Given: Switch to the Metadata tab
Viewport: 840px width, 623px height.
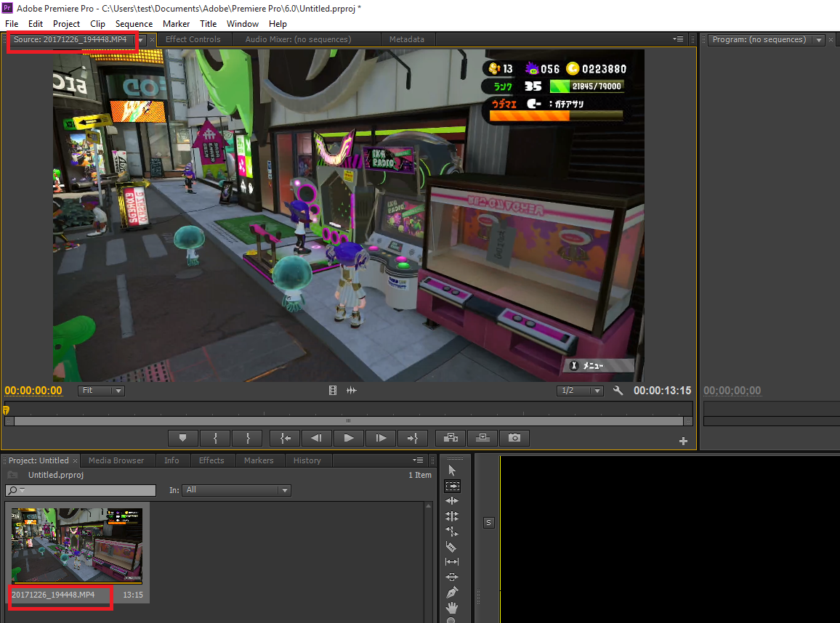Looking at the screenshot, I should coord(407,40).
